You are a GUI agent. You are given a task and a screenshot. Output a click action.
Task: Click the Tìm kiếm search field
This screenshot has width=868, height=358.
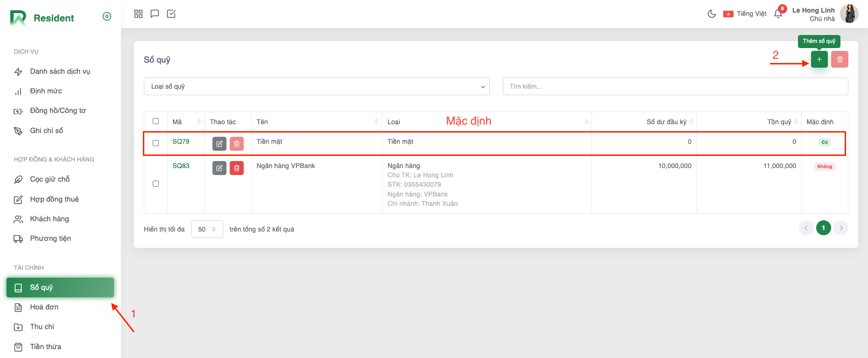pos(675,86)
